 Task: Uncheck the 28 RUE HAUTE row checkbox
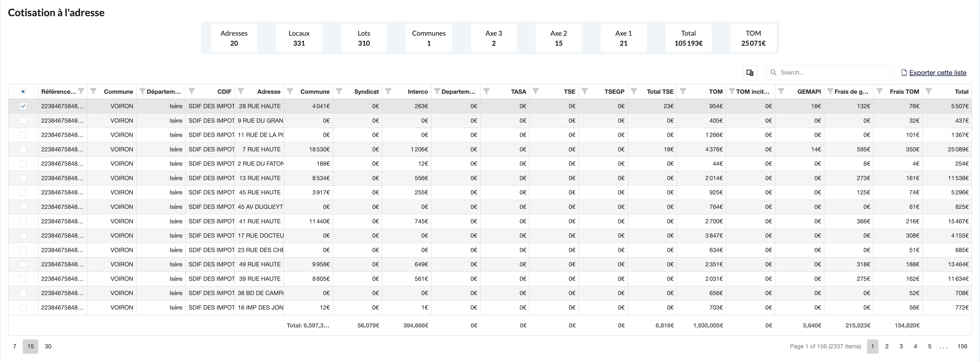click(23, 106)
